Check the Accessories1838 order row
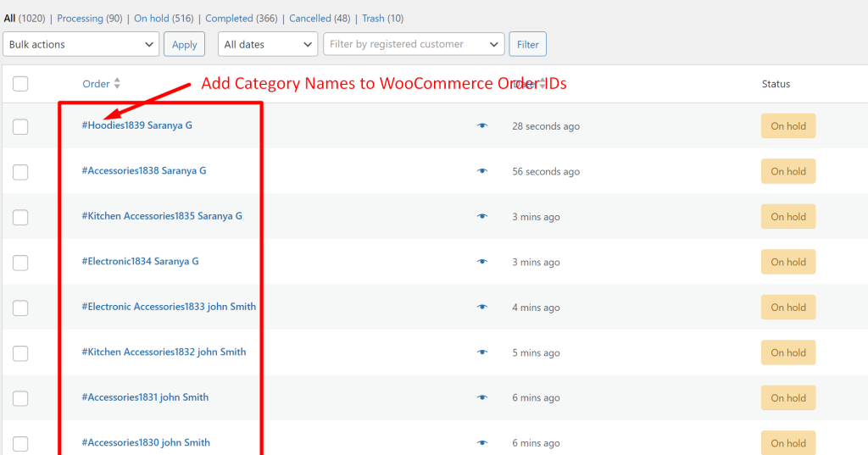 click(20, 172)
